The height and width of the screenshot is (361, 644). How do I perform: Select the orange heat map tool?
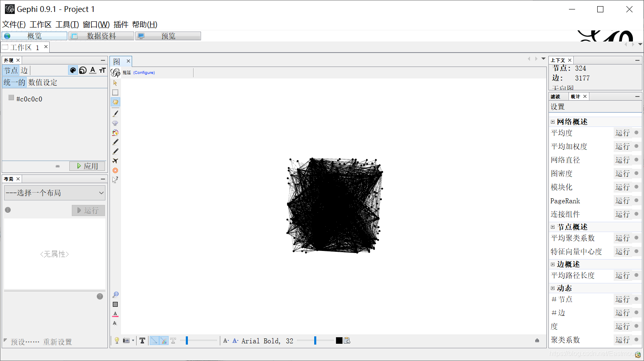click(x=115, y=170)
